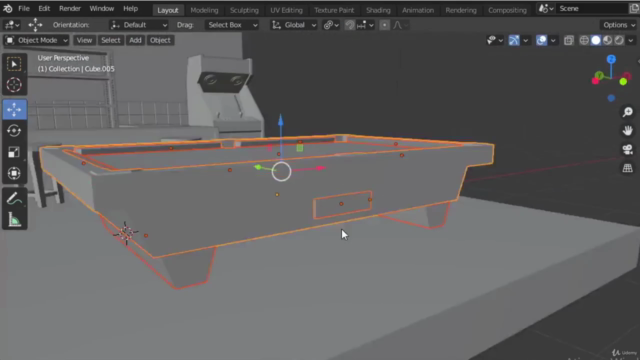This screenshot has width=640, height=360.
Task: Select the Measure tool
Action: coord(14,220)
